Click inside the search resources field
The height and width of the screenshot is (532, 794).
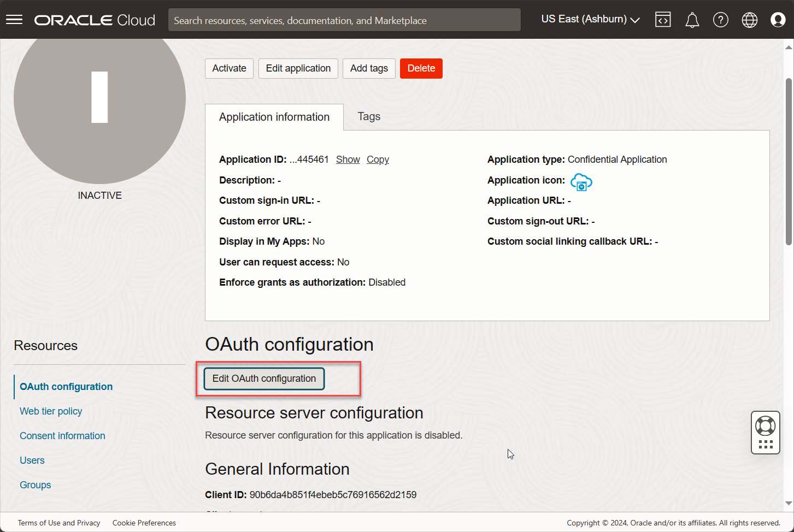pos(344,20)
